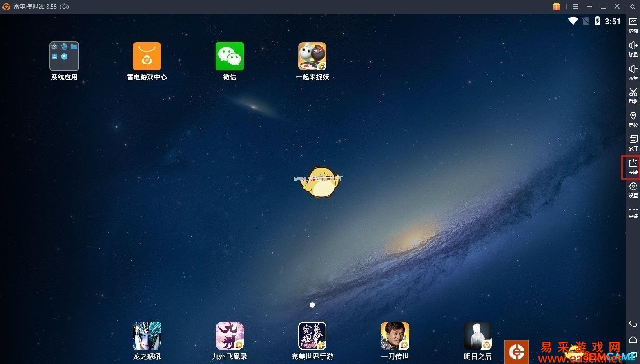Decrease volume with 减量 button
Screen dimensions: 640x364
633,72
